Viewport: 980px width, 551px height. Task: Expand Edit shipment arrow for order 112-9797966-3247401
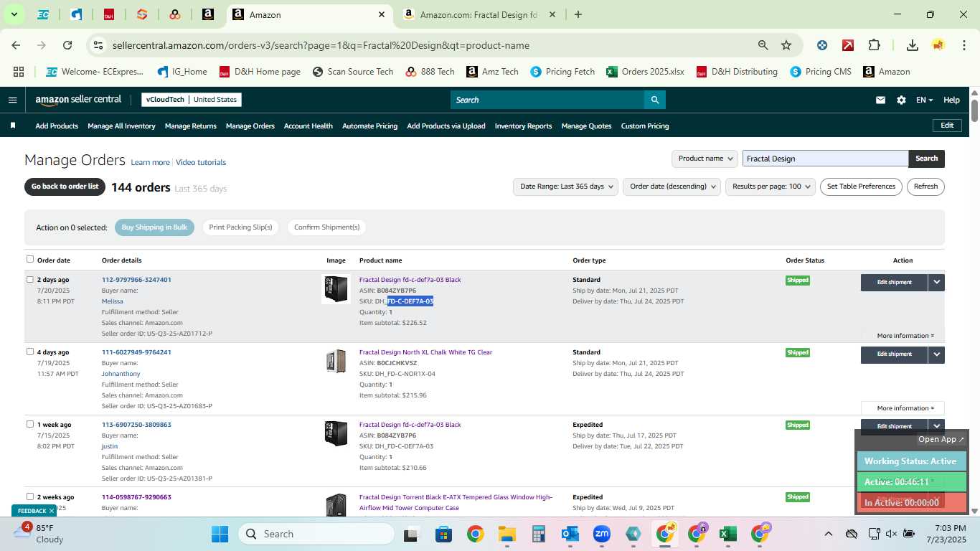pos(936,282)
